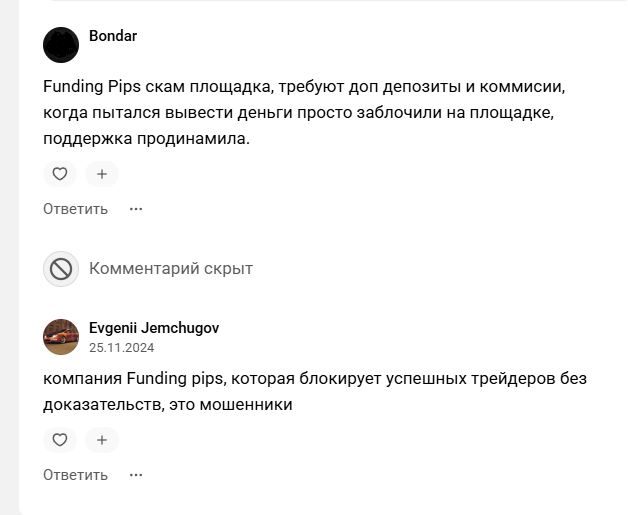The width and height of the screenshot is (628, 515).
Task: Open the Evgenii Jemchugov username profile link
Action: [x=154, y=328]
